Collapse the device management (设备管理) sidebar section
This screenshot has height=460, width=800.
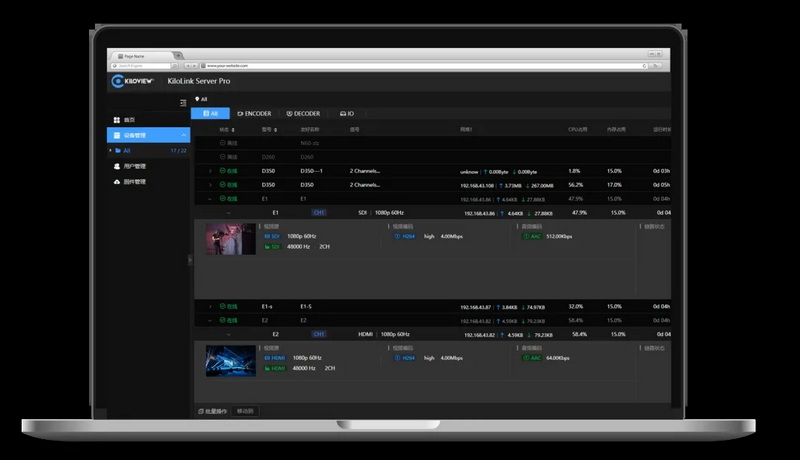(x=183, y=135)
